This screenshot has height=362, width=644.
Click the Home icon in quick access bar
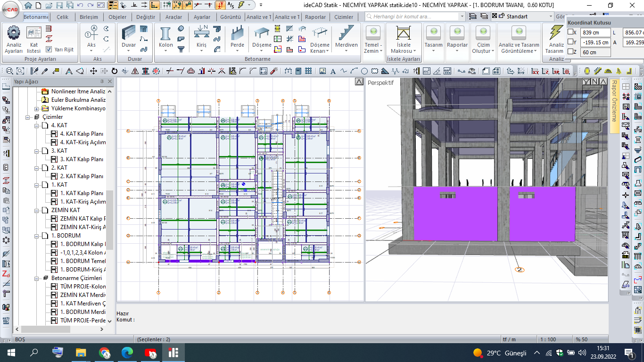(28, 5)
